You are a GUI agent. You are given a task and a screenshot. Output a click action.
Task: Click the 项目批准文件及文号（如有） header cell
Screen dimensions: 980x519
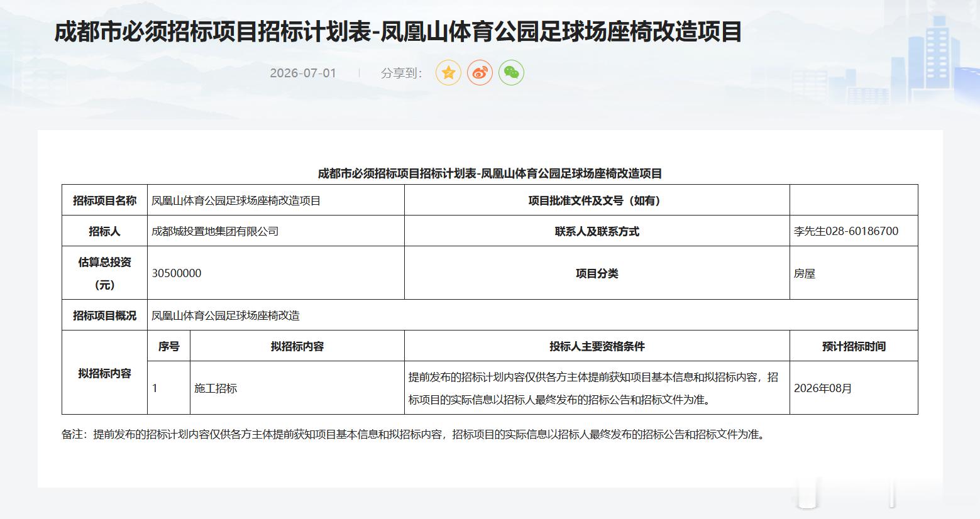pos(597,200)
